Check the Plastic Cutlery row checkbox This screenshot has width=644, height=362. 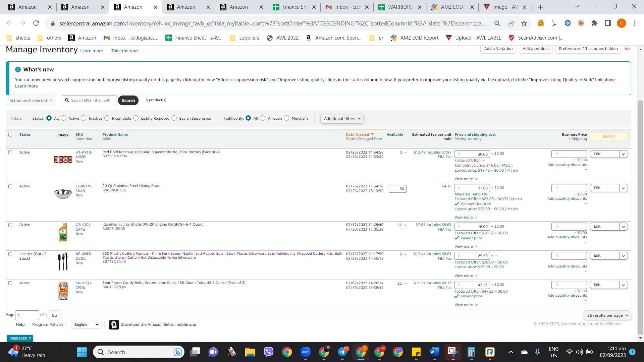click(10, 254)
